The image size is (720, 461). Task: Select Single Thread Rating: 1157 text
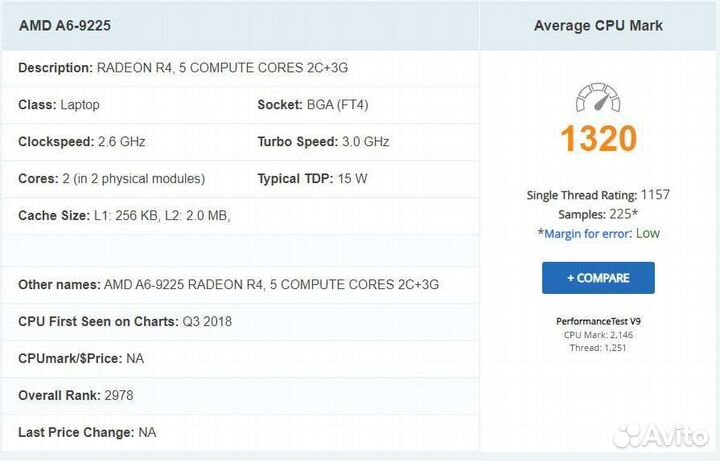pyautogui.click(x=598, y=195)
